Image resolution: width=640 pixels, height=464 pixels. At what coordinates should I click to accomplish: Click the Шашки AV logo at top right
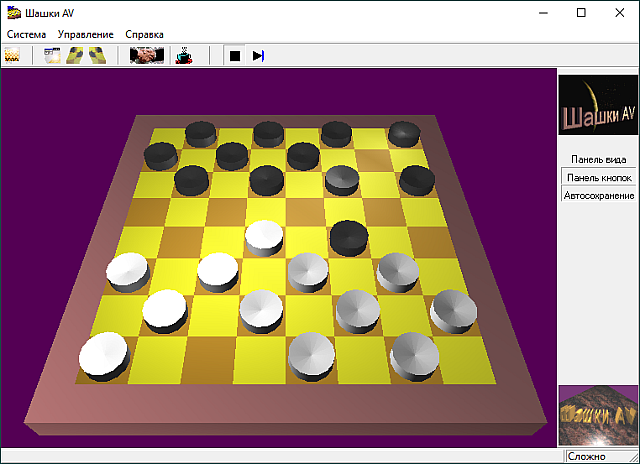point(597,106)
